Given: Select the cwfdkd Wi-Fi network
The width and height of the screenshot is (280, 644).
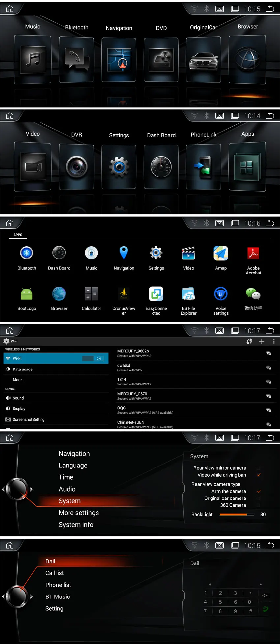Looking at the screenshot, I should click(x=195, y=367).
